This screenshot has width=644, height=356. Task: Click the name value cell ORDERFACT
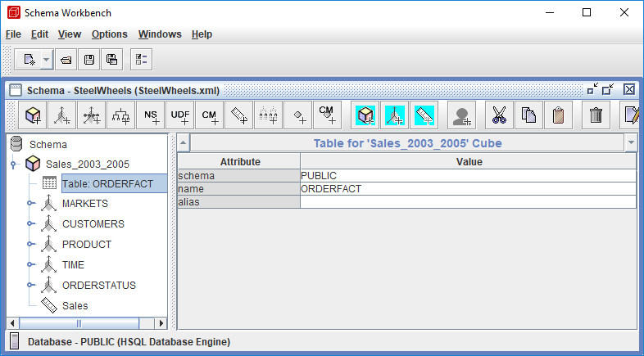pyautogui.click(x=468, y=189)
